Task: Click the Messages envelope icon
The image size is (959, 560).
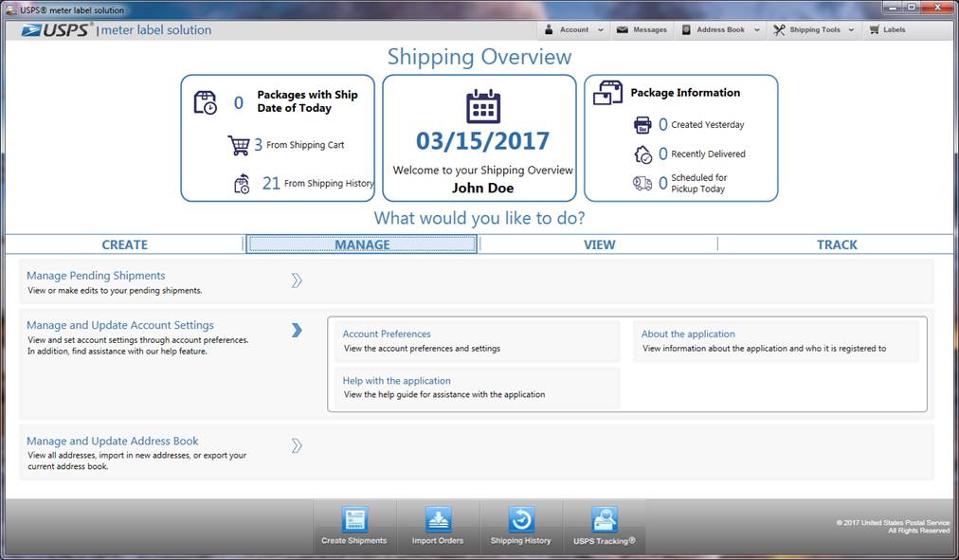Action: pyautogui.click(x=622, y=29)
